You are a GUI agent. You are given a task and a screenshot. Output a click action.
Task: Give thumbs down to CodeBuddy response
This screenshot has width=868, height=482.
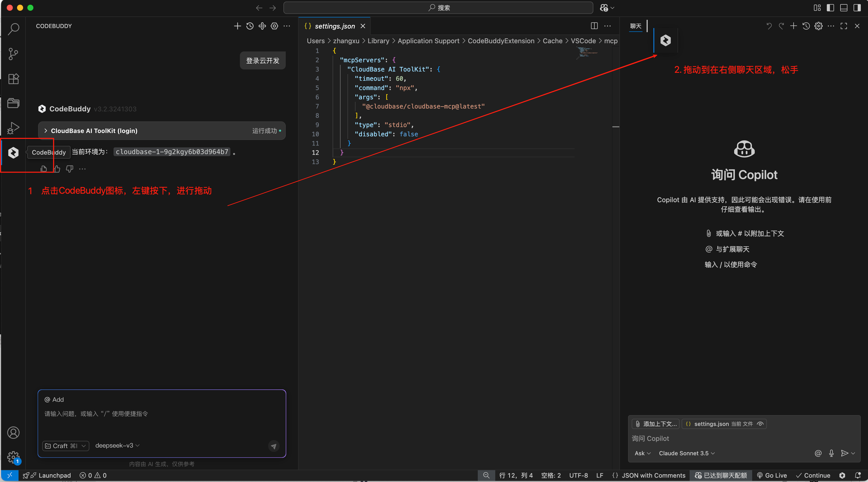tap(70, 169)
